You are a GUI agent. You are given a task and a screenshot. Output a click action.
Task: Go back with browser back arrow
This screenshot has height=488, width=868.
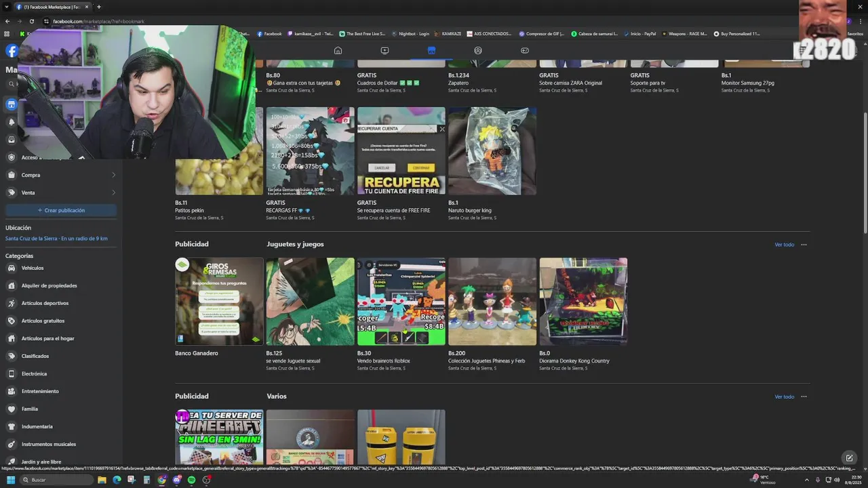(7, 21)
